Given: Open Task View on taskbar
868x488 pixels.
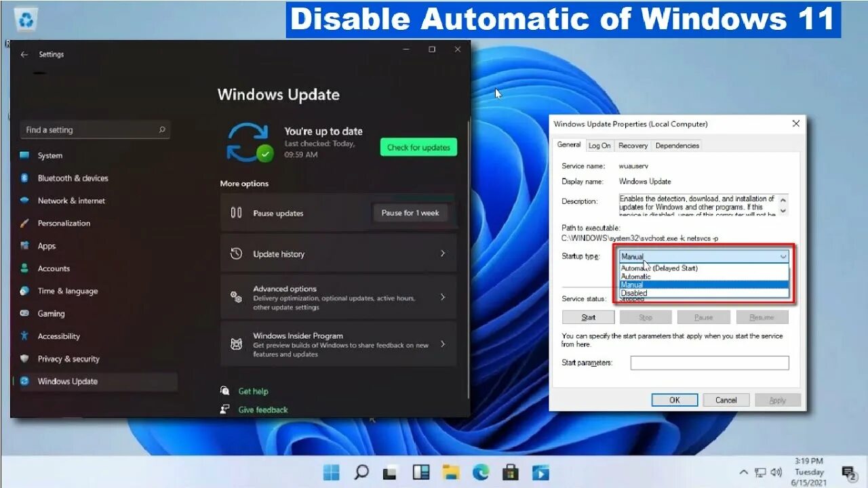Looking at the screenshot, I should (x=390, y=472).
